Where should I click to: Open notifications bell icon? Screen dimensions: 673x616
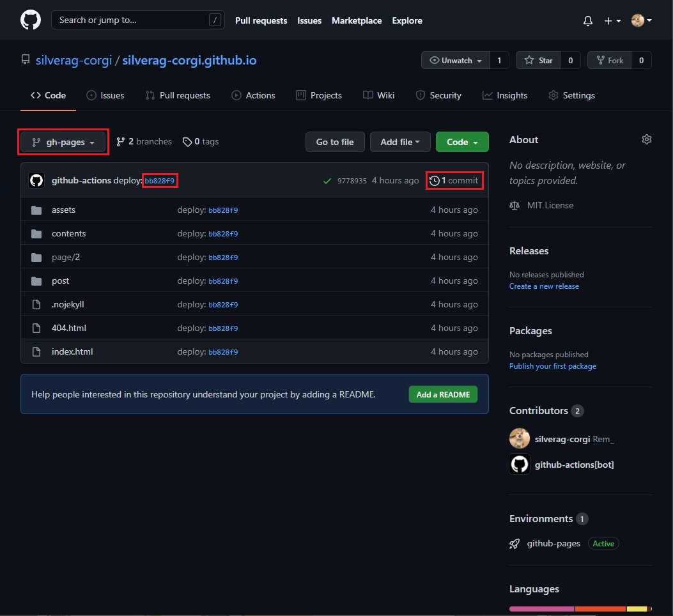[x=587, y=20]
